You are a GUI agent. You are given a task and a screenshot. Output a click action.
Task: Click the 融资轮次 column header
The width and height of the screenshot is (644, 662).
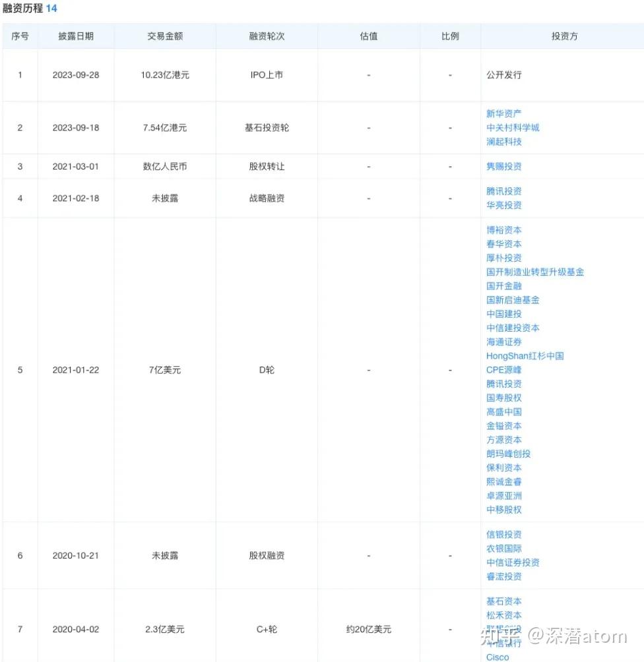tap(267, 36)
